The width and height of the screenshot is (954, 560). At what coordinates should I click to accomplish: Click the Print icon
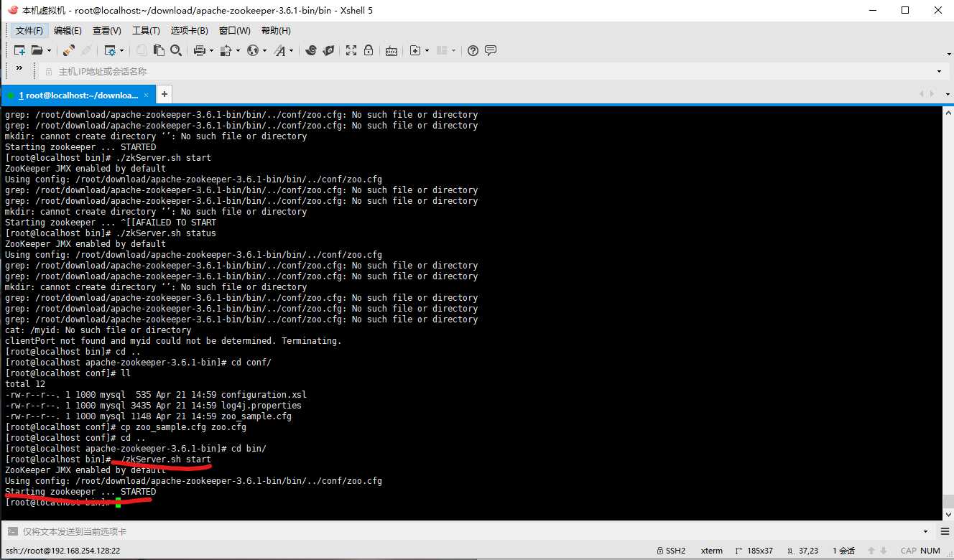point(200,50)
